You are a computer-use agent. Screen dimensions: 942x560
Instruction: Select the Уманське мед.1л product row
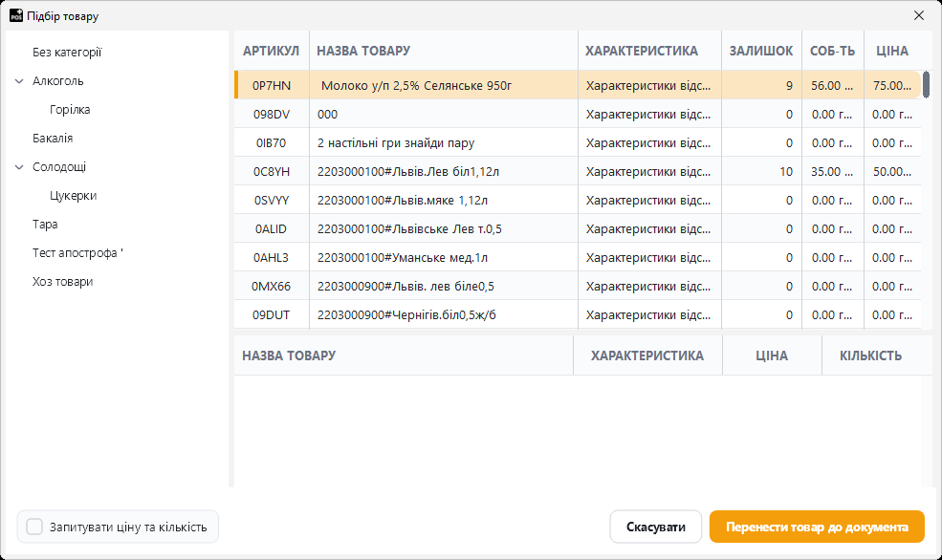pyautogui.click(x=578, y=258)
